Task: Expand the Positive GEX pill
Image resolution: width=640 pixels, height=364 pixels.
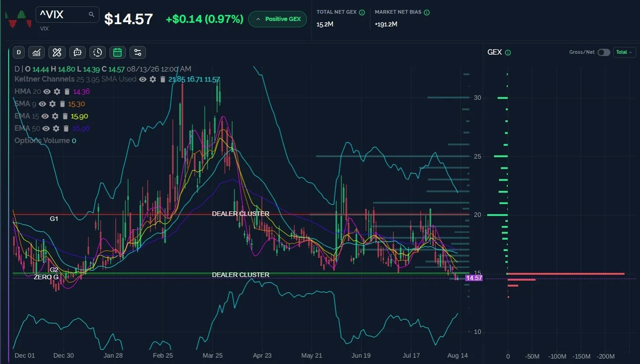Action: pos(278,19)
